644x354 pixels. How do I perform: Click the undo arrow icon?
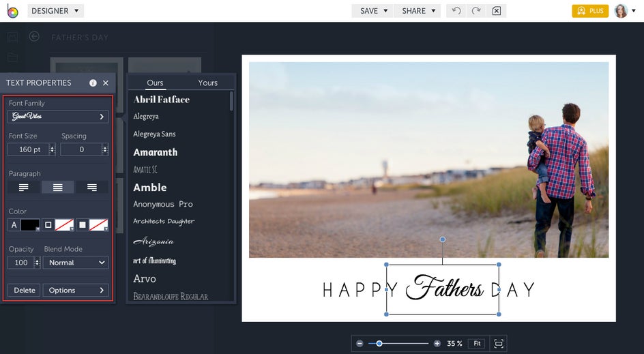(x=456, y=11)
